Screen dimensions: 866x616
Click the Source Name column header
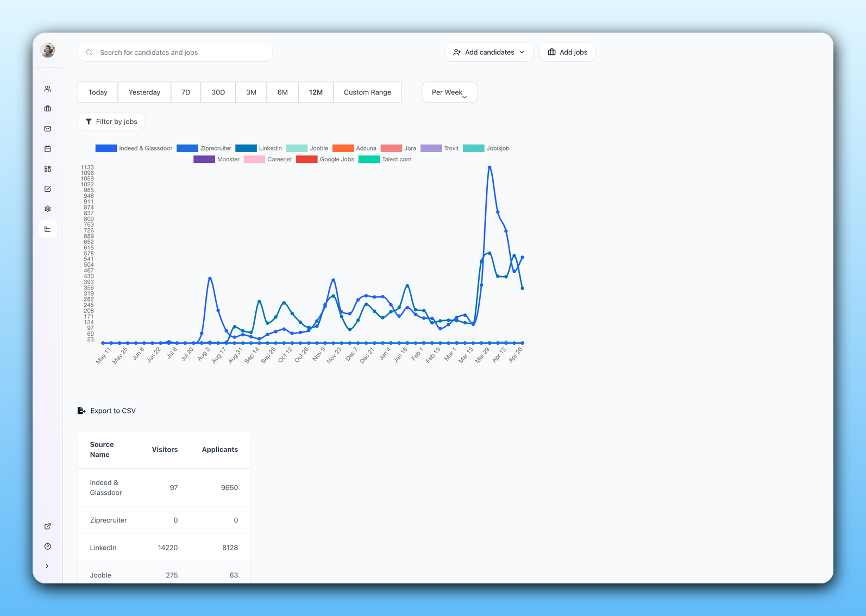[102, 450]
